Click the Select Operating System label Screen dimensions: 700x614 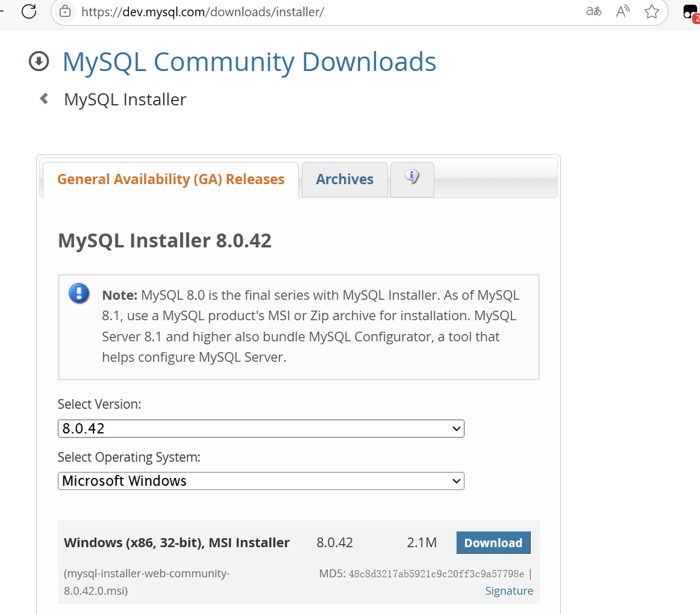point(129,457)
